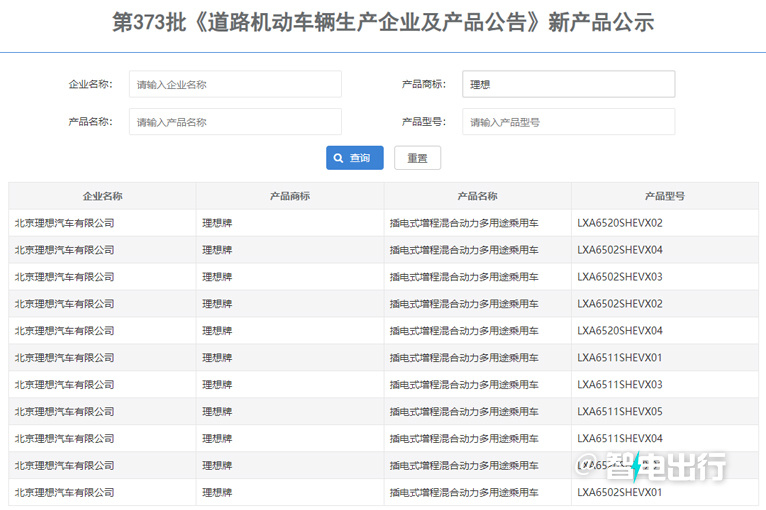This screenshot has width=766, height=510.
Task: Focus the 产品型号 input field
Action: [569, 122]
